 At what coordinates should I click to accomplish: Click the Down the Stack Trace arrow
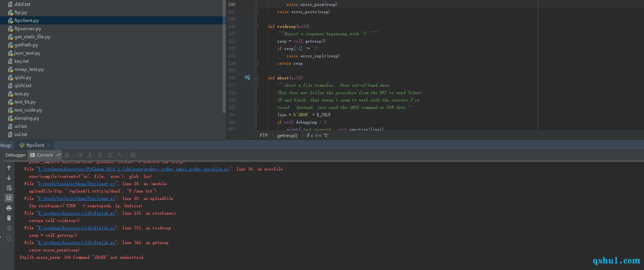pyautogui.click(x=9, y=178)
